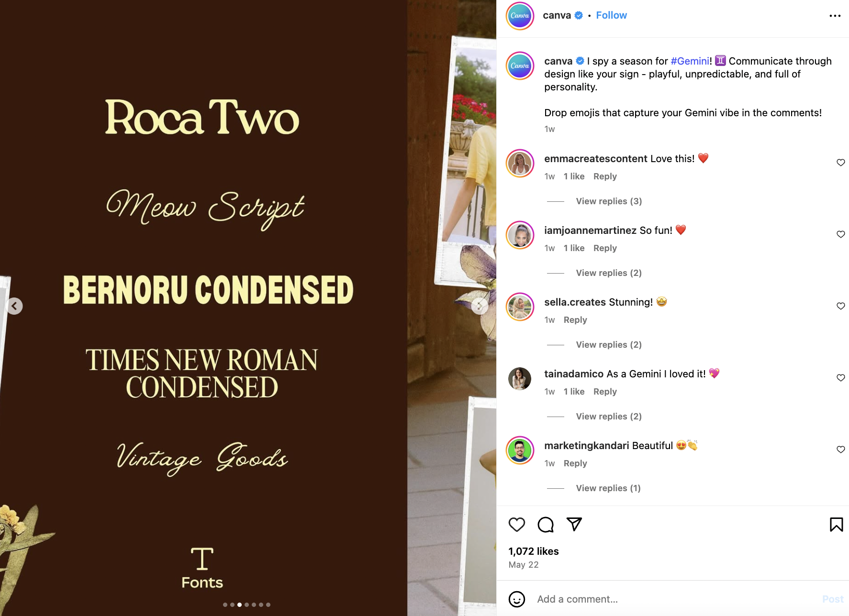The height and width of the screenshot is (616, 849).
Task: Open the #Gemini hashtag link
Action: pyautogui.click(x=690, y=61)
